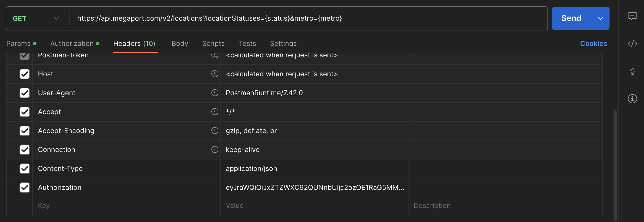Click the Send button

coord(571,18)
